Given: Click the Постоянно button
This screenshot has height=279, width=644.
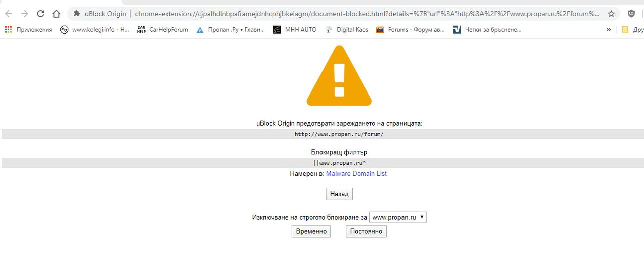Looking at the screenshot, I should [366, 232].
